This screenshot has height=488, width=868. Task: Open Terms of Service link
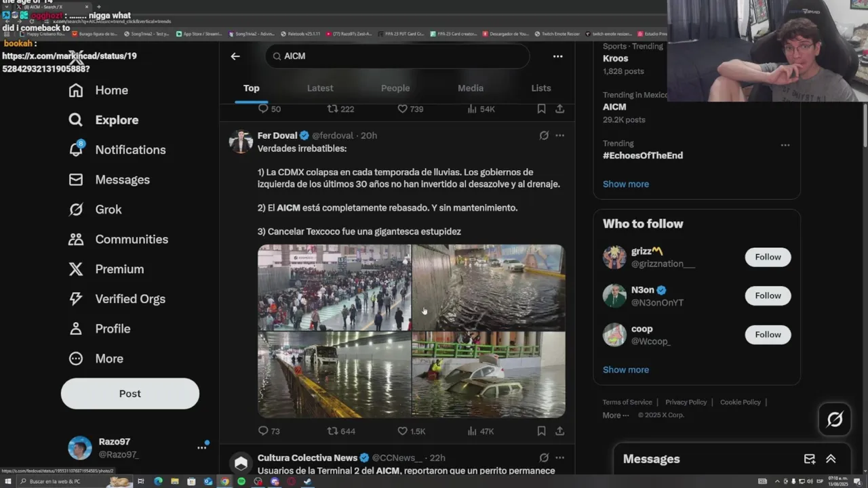627,402
